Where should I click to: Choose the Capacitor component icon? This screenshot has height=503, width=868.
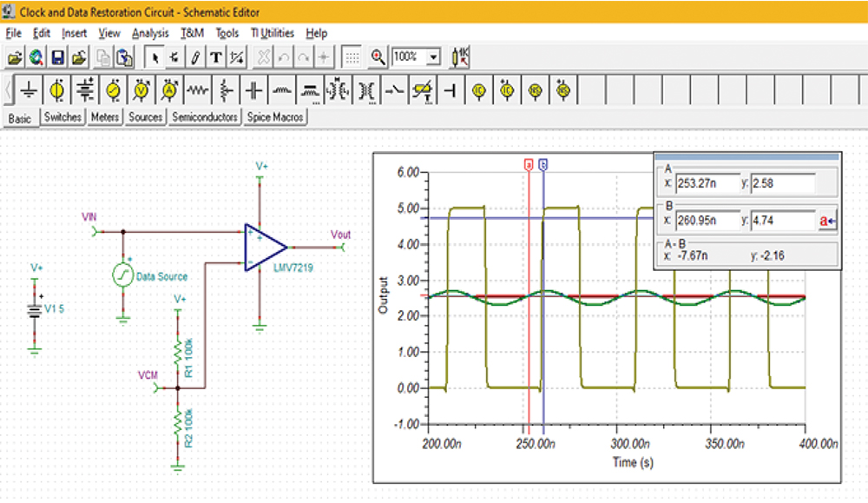[x=255, y=89]
